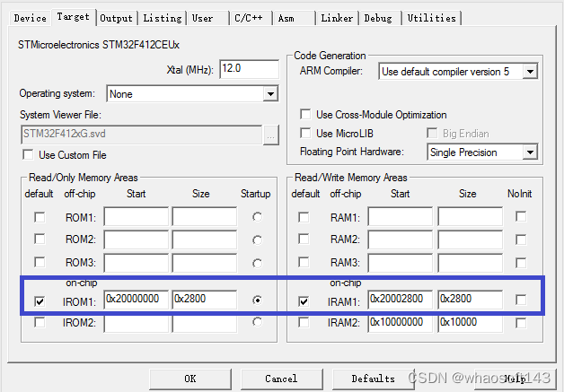The height and width of the screenshot is (392, 564).
Task: Go to the User tab
Action: coord(207,18)
